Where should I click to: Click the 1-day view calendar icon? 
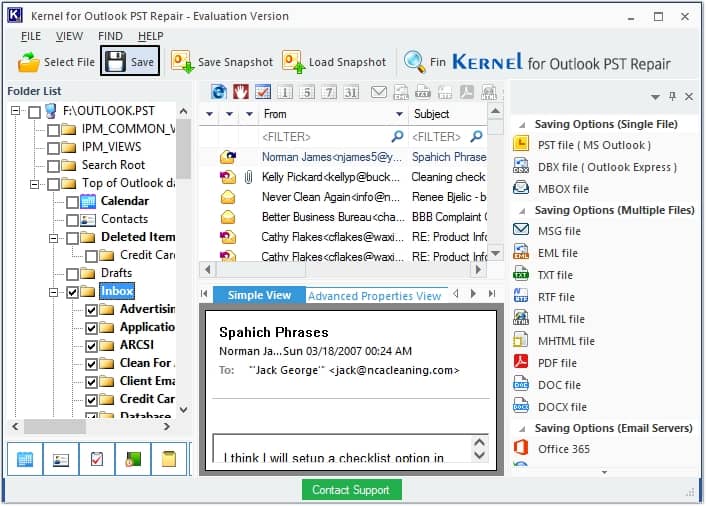click(285, 92)
